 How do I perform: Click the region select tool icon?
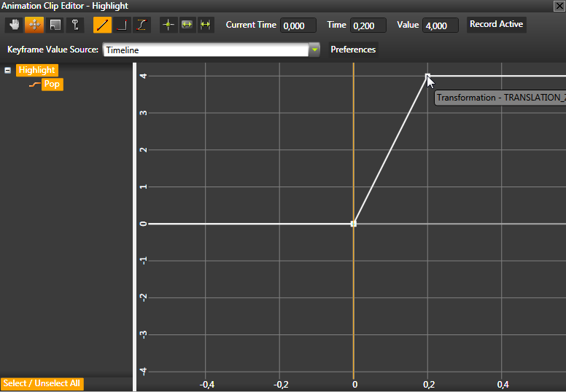coord(55,25)
